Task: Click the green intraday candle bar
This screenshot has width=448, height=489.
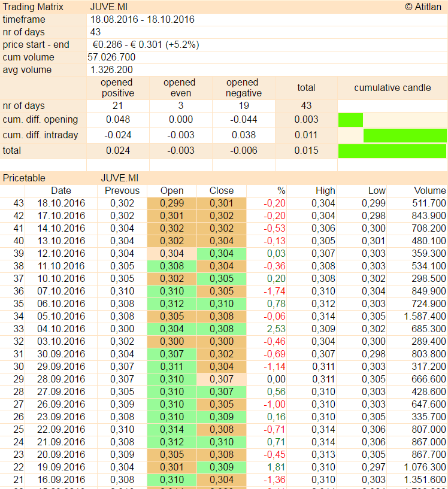Action: tap(405, 136)
